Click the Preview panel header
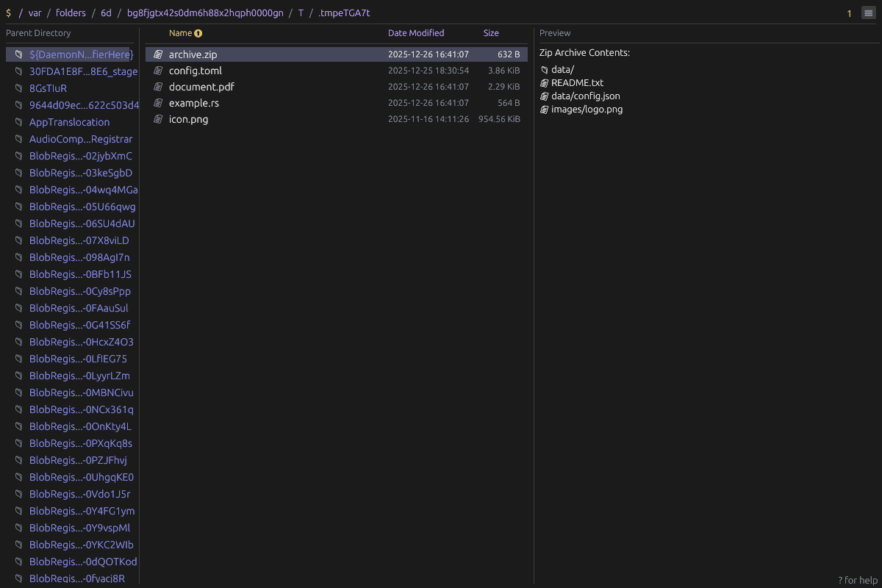This screenshot has width=882, height=588. [x=555, y=33]
